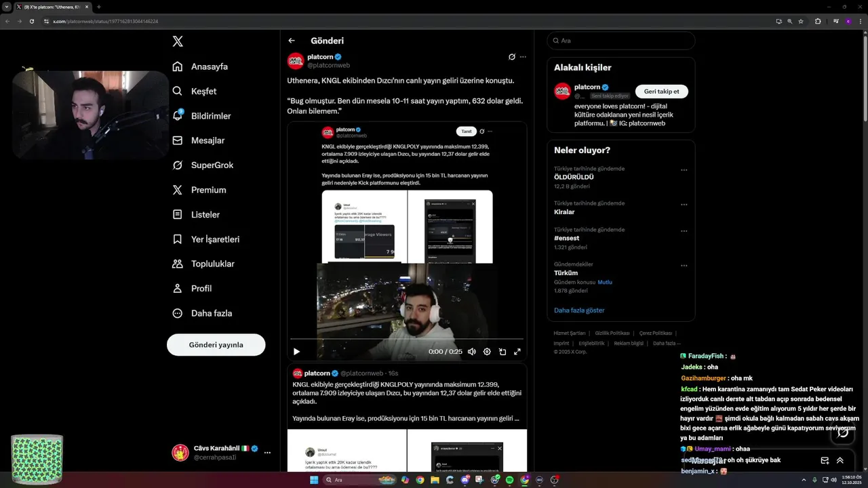
Task: Click new message icon in Mesajlar drawer
Action: [825, 460]
